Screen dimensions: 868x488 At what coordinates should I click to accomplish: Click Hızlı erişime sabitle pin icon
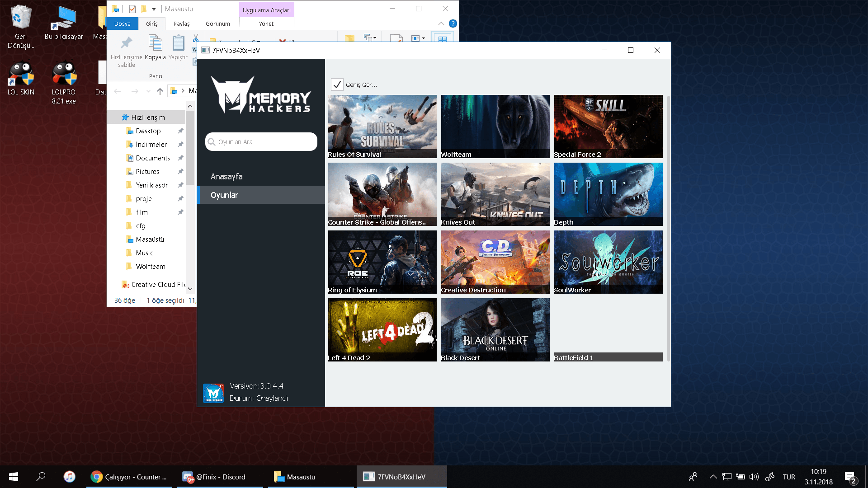click(126, 43)
